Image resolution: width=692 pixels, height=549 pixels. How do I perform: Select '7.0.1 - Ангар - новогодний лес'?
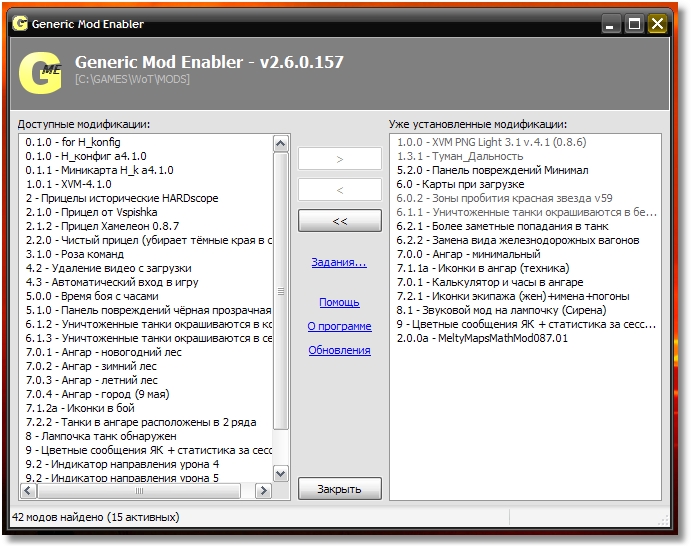tap(104, 353)
